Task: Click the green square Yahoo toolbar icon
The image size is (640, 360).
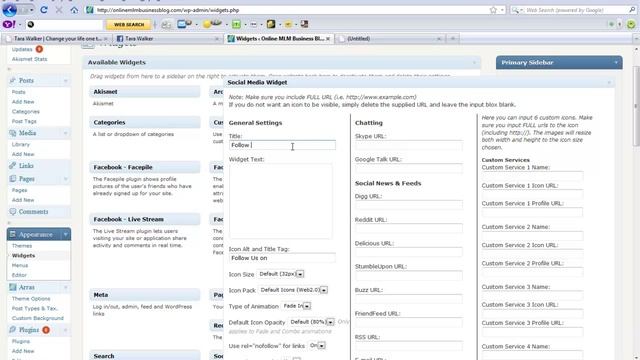Action: (x=236, y=24)
